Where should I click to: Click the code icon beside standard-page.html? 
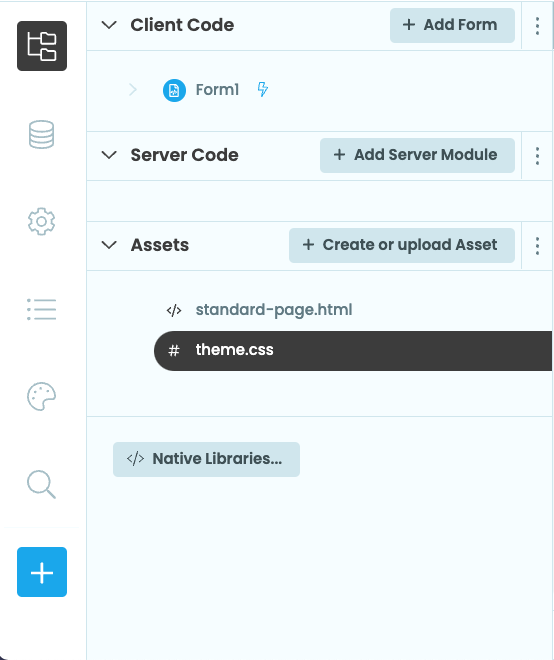coord(174,311)
